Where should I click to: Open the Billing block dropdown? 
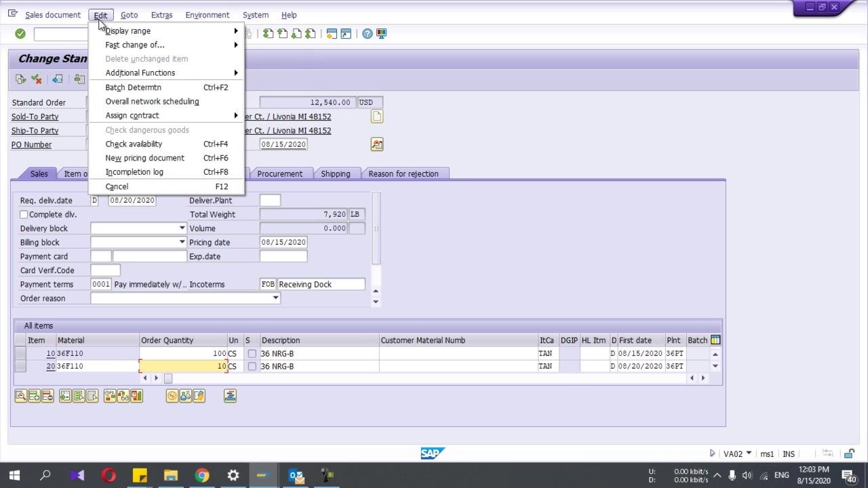coord(182,242)
